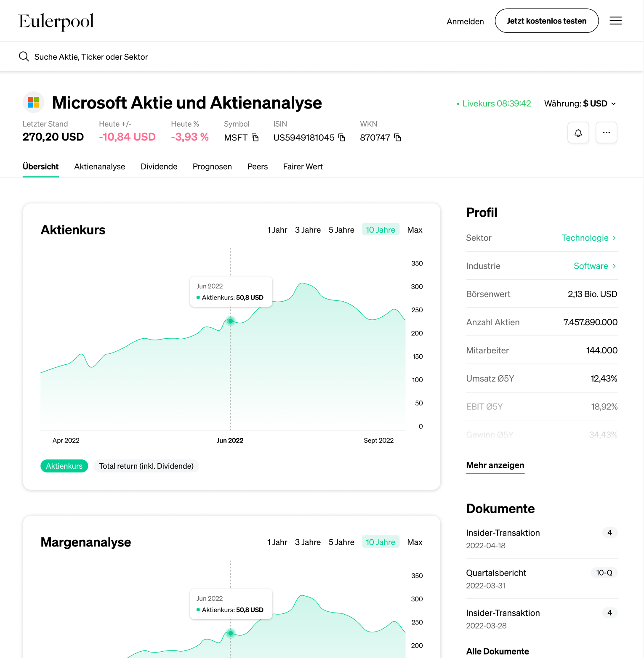Focus the Suche Aktie search field

322,56
